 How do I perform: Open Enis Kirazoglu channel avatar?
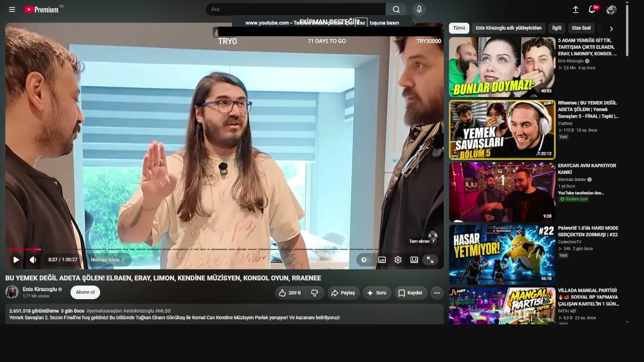tap(12, 292)
